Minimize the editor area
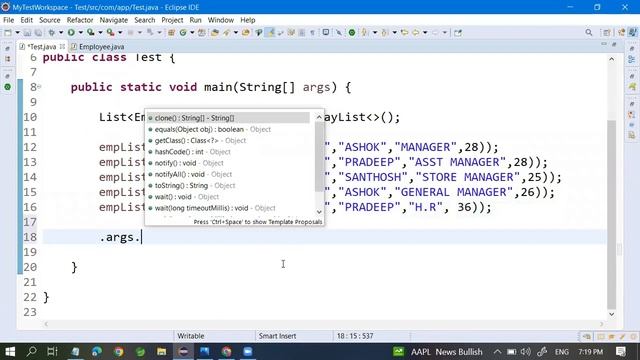 click(604, 44)
